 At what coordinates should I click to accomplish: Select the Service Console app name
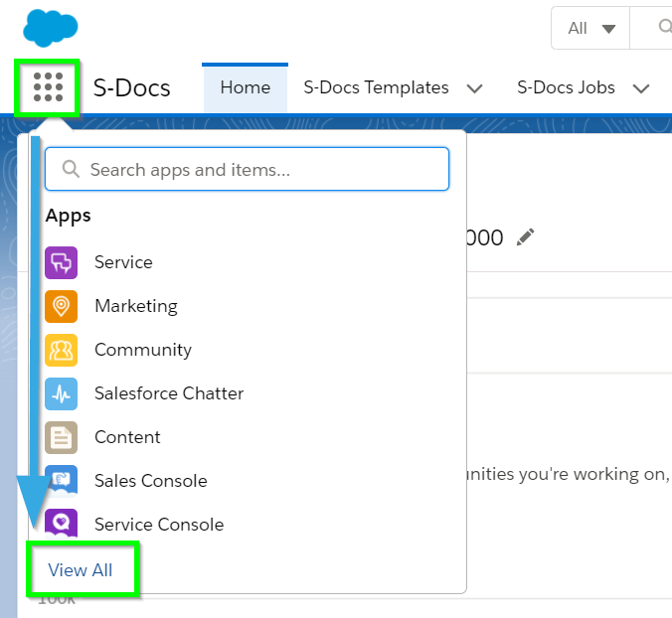tap(159, 525)
